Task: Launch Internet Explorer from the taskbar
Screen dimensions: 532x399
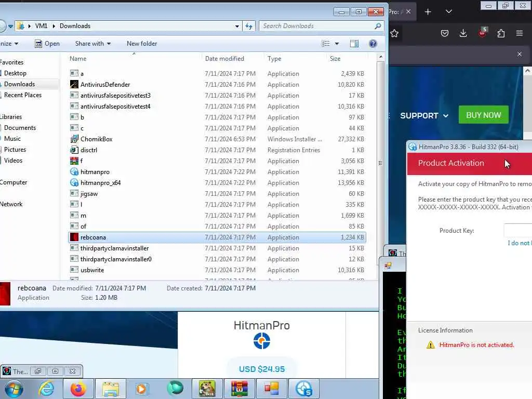Action: [46, 389]
